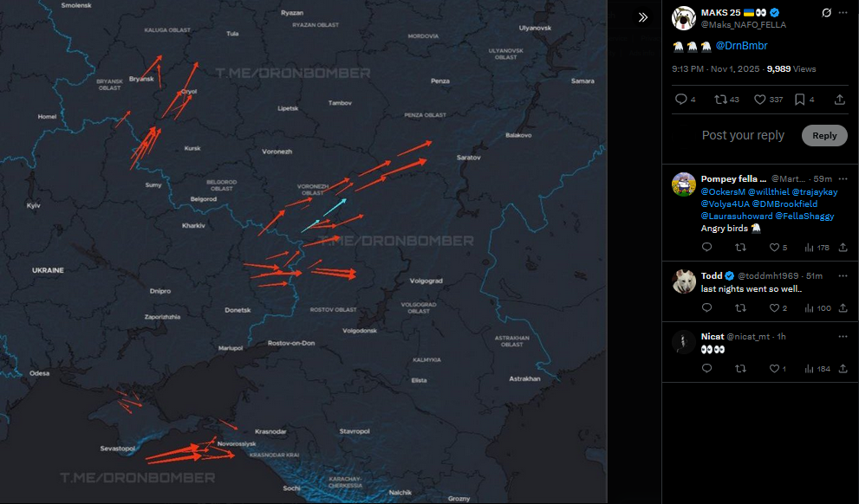The width and height of the screenshot is (859, 504).
Task: Share Nicat's comment
Action: point(843,369)
